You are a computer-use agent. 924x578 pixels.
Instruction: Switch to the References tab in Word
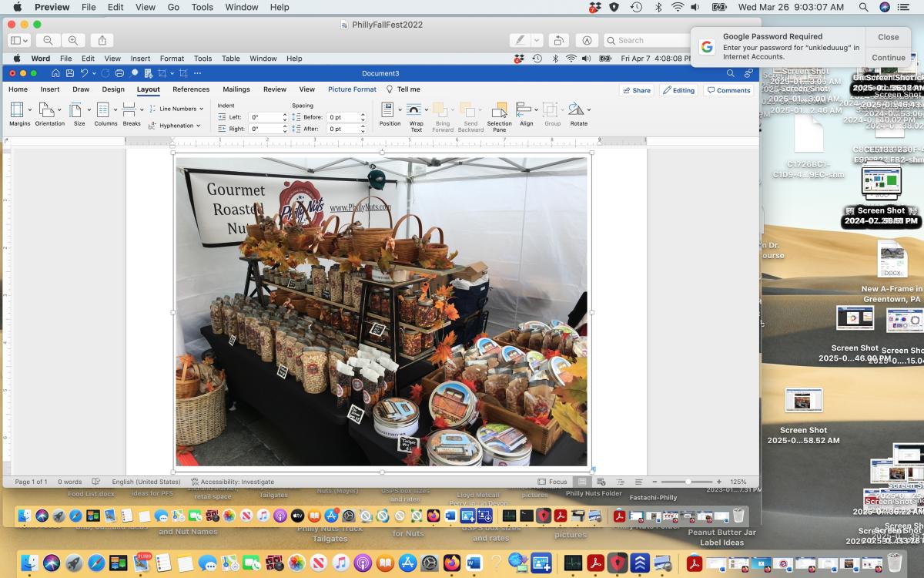coord(191,89)
